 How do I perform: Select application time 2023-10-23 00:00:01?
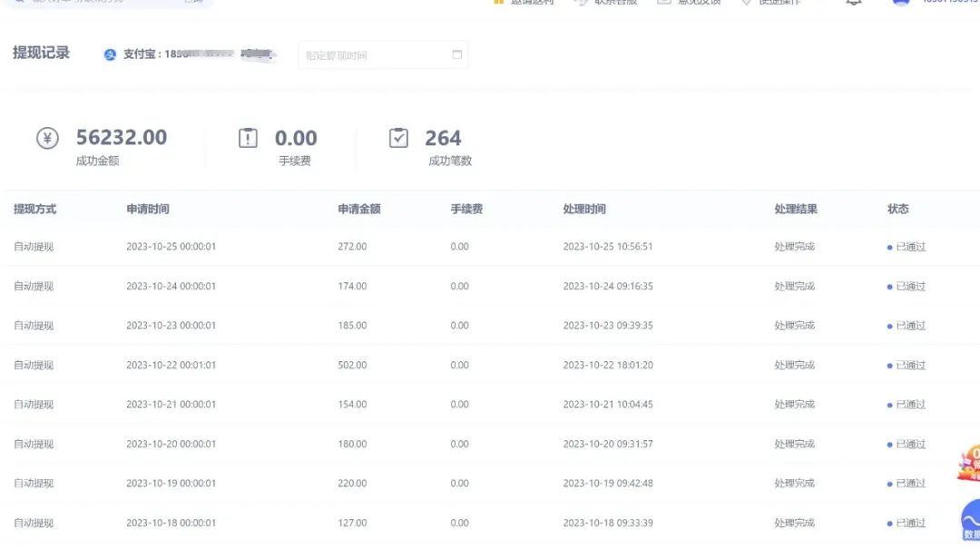click(171, 326)
